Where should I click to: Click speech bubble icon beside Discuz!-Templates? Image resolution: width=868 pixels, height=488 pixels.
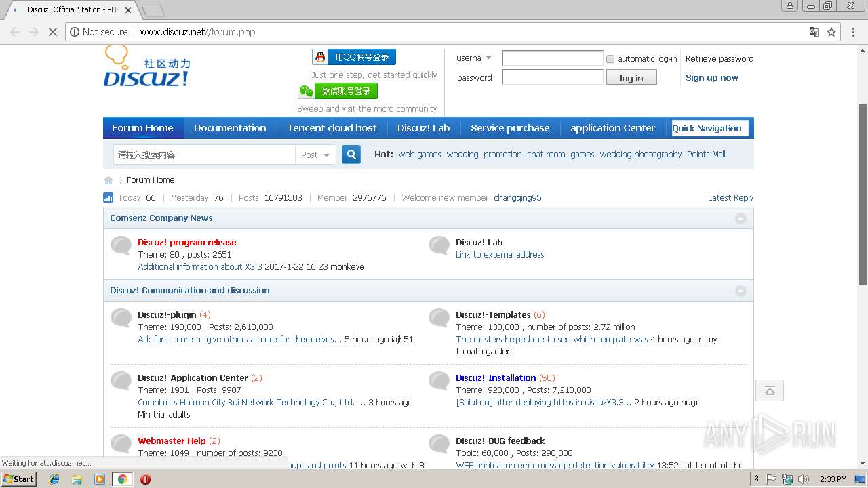[x=439, y=317]
